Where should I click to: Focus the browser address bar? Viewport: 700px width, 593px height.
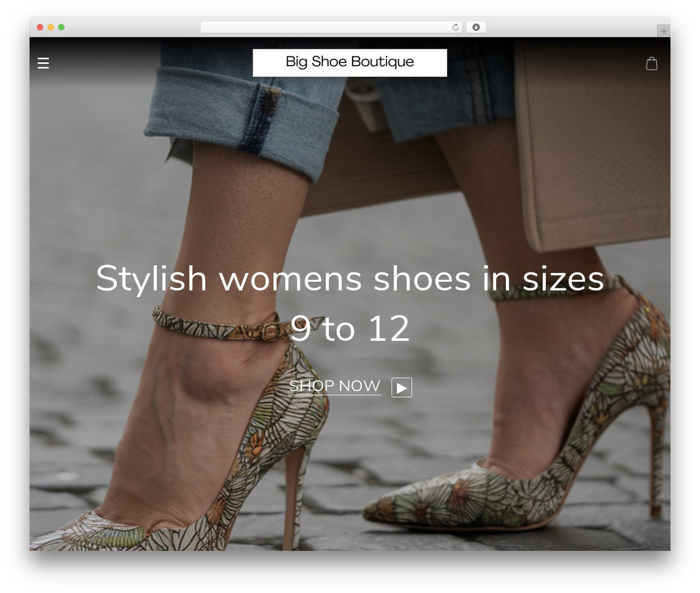click(x=331, y=27)
